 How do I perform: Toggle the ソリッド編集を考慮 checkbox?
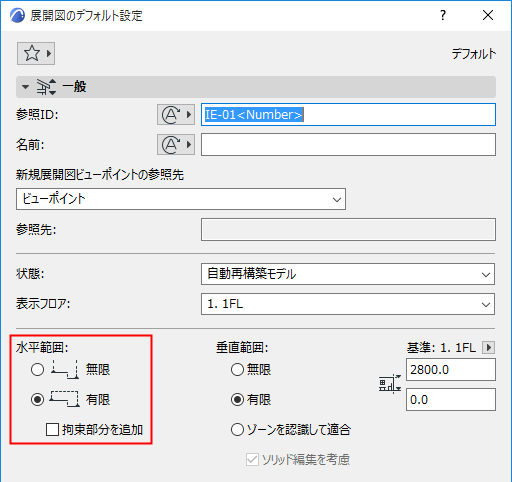(252, 459)
